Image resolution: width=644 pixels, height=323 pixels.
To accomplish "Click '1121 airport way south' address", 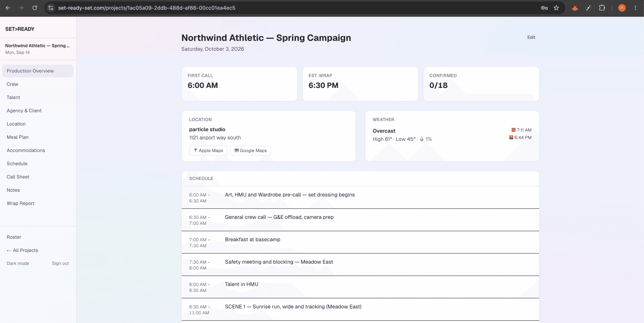I will tap(215, 138).
